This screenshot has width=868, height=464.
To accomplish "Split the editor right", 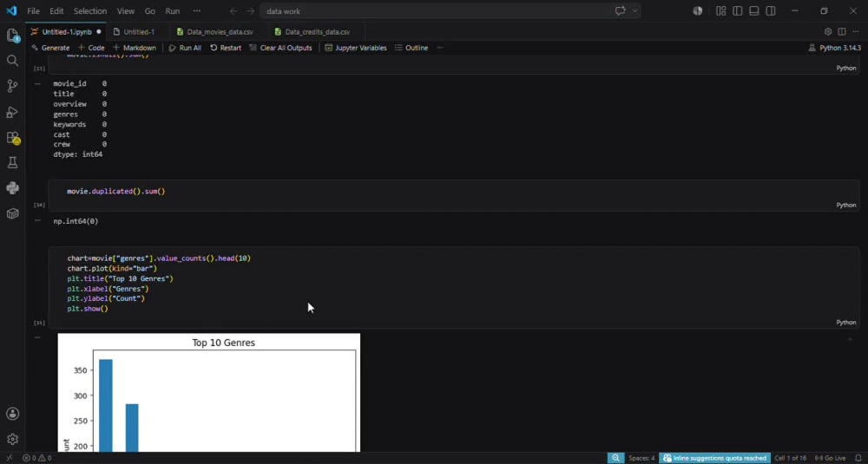I will click(841, 32).
